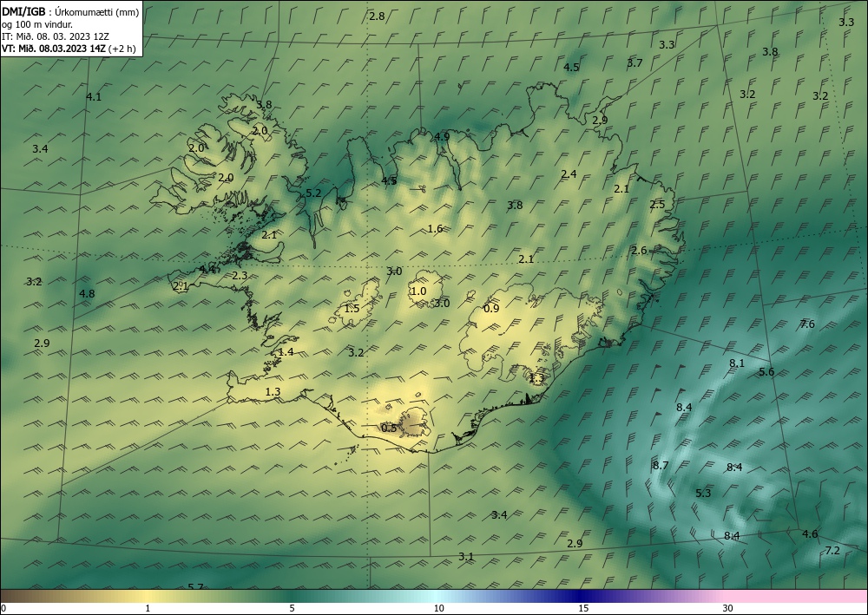868x615 pixels.
Task: Click the 4.6 value label
Action: pyautogui.click(x=810, y=534)
